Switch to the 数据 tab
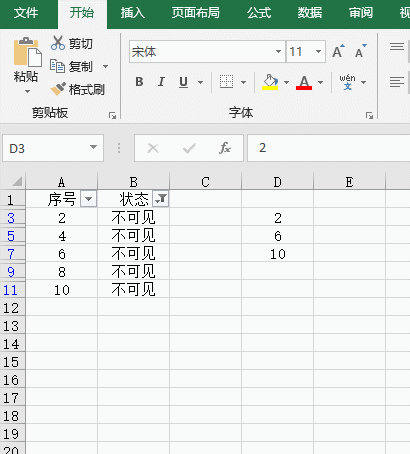 pyautogui.click(x=310, y=13)
